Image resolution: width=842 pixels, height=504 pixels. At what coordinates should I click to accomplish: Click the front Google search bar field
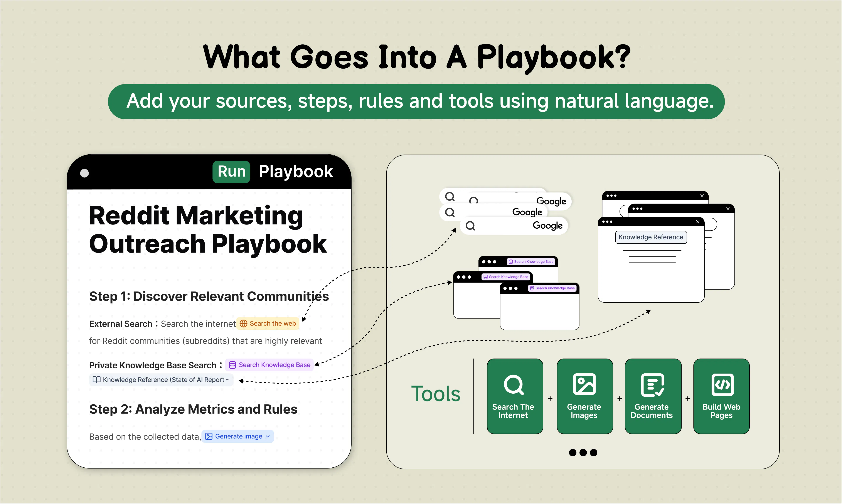click(x=514, y=226)
